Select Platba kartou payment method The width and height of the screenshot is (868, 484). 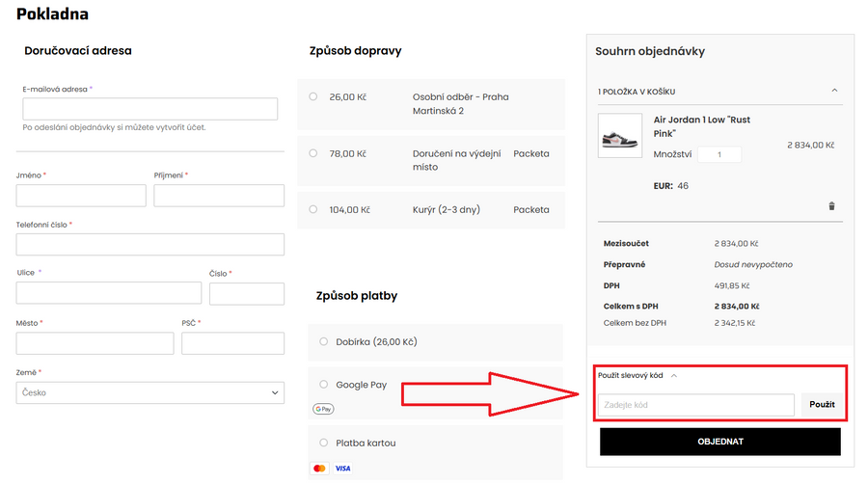[324, 443]
